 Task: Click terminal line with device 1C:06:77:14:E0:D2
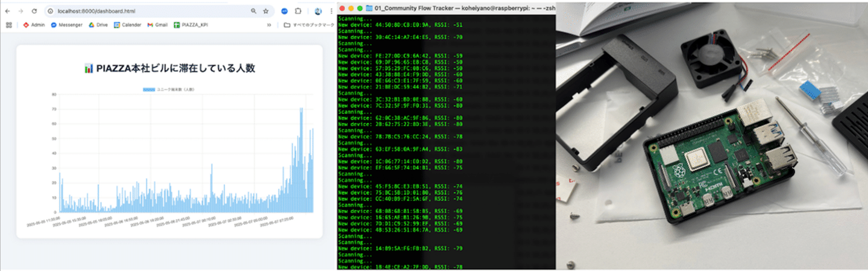(401, 162)
